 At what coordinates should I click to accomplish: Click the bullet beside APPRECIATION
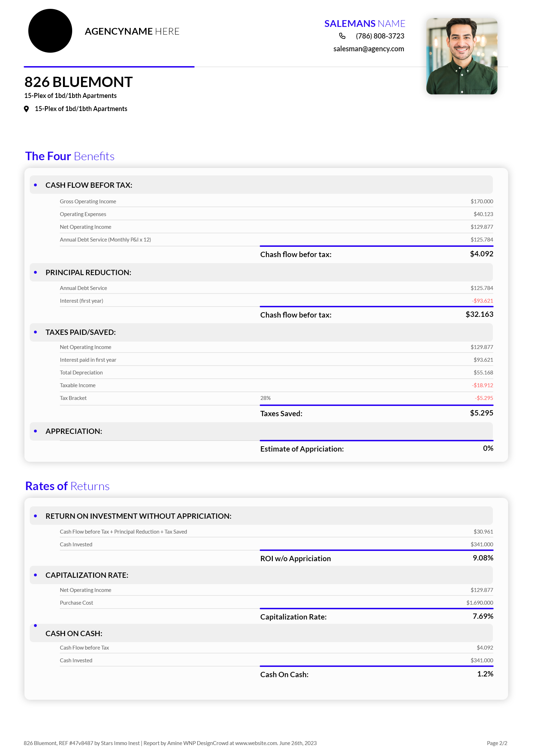coord(35,431)
